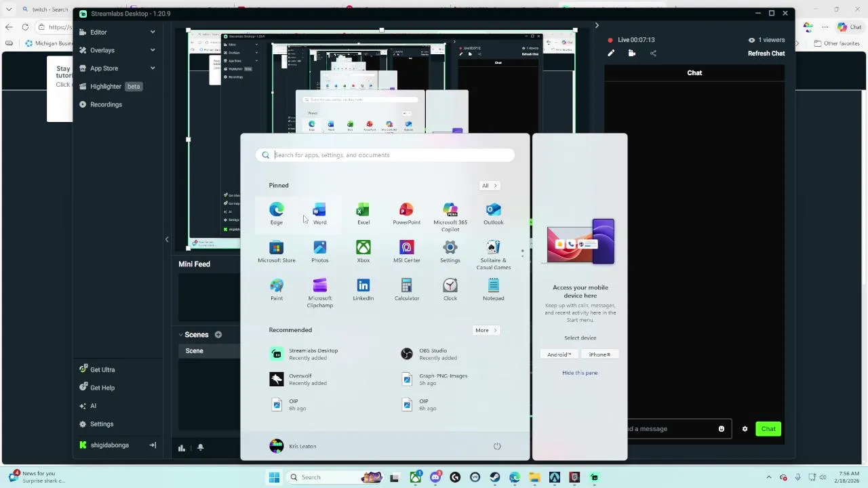Open Microsoft Store pinned app
Viewport: 868px width, 488px height.
pos(277,251)
